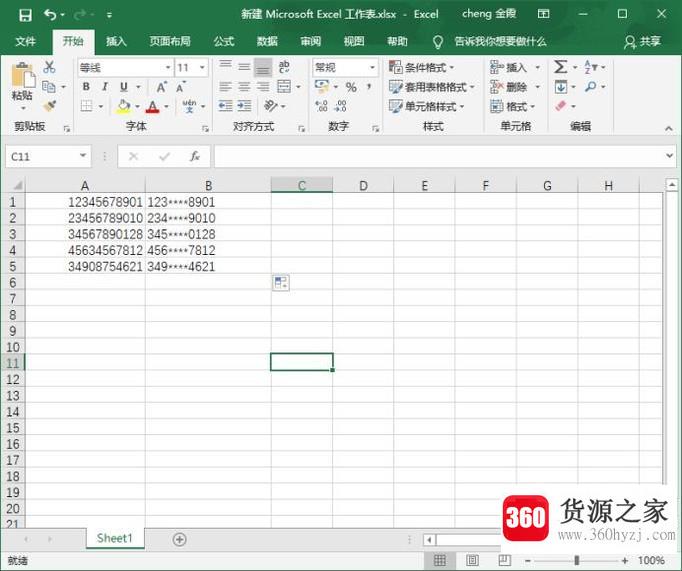
Task: Switch to the 数据 Data tab
Action: pyautogui.click(x=267, y=41)
